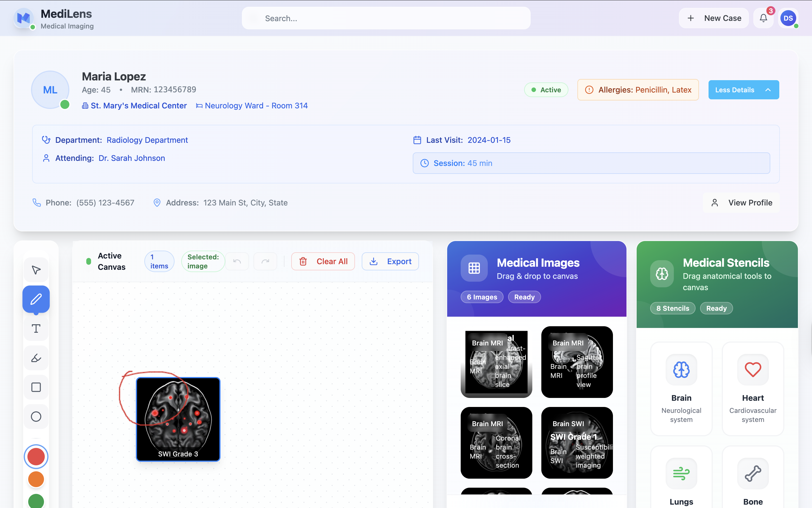Click the 1 items counter badge
The height and width of the screenshot is (508, 812).
pos(159,261)
